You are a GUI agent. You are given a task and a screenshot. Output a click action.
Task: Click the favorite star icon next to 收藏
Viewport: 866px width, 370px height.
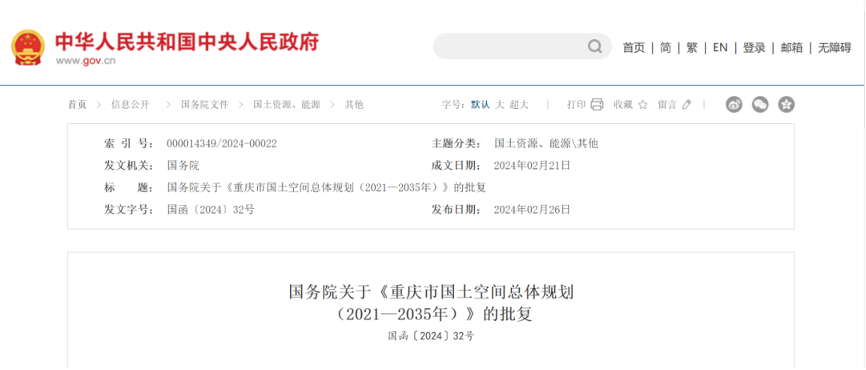point(643,104)
